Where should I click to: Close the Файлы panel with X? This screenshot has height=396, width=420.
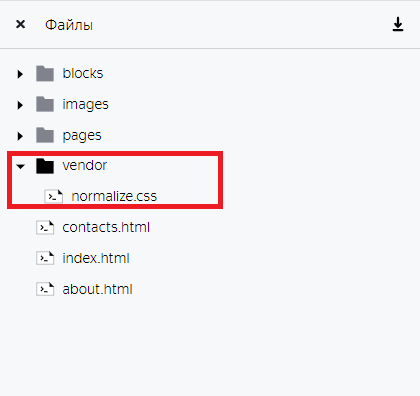[x=21, y=24]
